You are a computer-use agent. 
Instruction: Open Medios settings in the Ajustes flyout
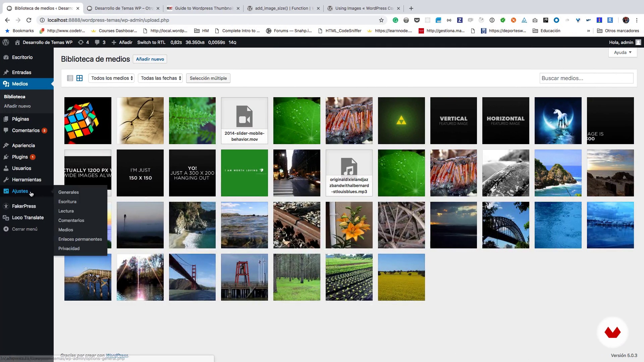tap(66, 230)
